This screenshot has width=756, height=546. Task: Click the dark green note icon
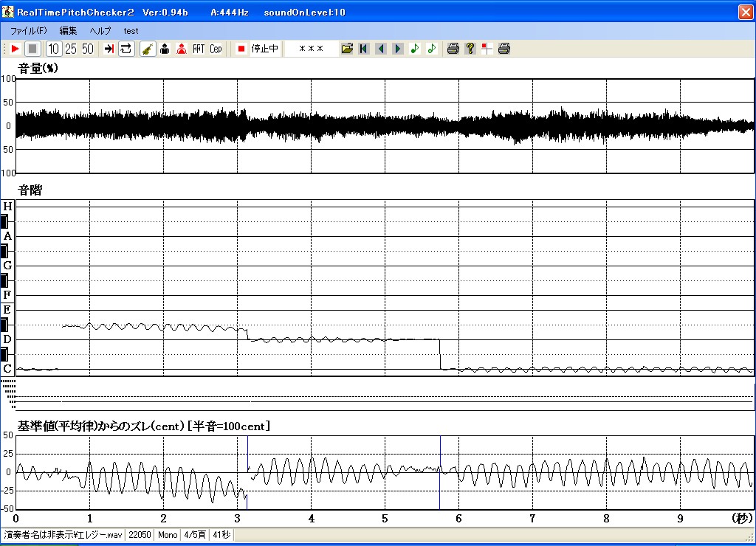coord(415,49)
